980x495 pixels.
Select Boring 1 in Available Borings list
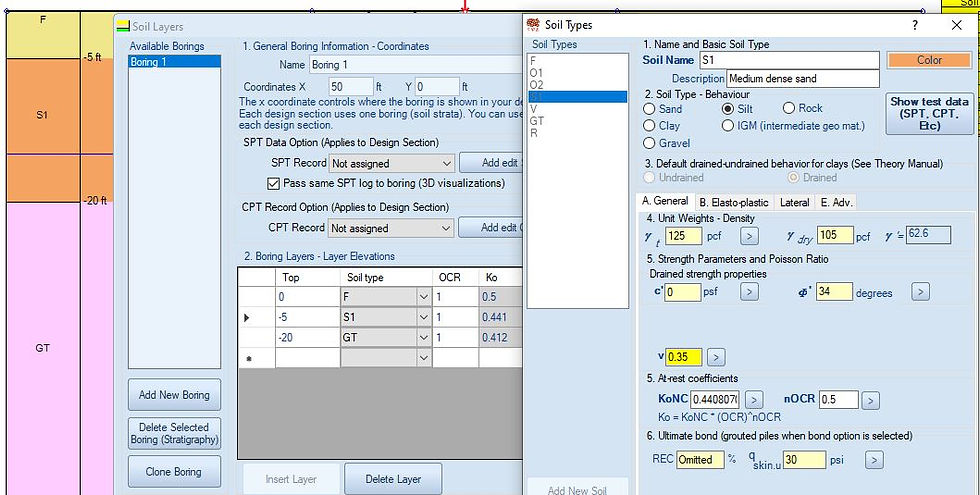tap(174, 62)
